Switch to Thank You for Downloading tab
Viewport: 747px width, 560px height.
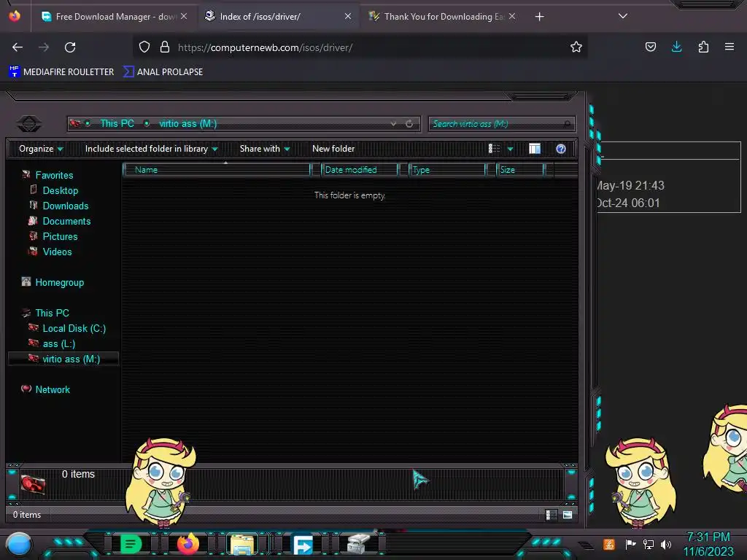coord(443,17)
